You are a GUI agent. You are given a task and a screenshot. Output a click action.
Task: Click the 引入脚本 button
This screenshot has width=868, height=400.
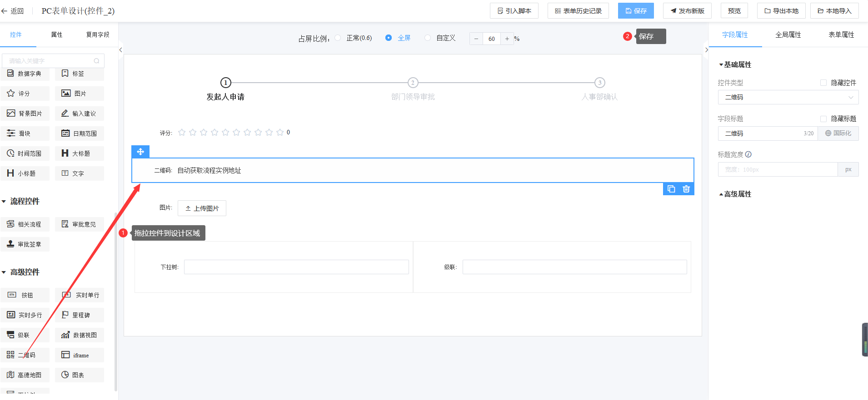click(514, 11)
